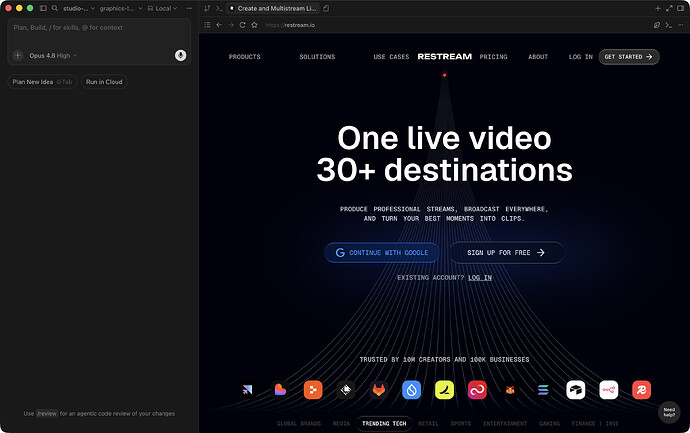Open the left panel three-dots menu
This screenshot has height=433, width=690.
coord(189,8)
